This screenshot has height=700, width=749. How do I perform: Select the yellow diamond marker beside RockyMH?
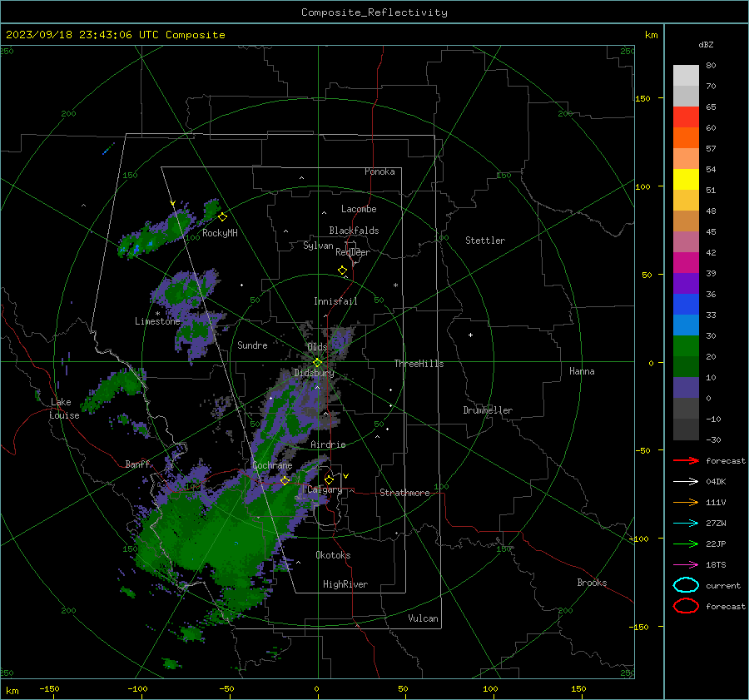222,217
